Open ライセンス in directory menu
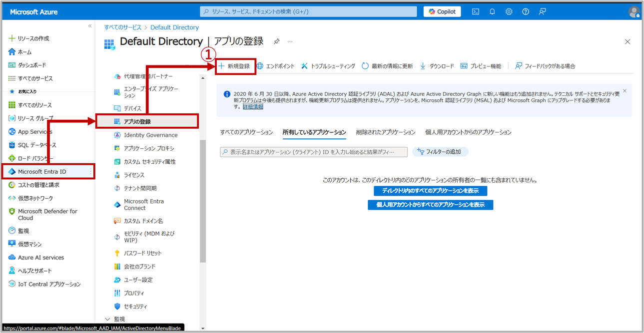644x333 pixels. click(129, 175)
